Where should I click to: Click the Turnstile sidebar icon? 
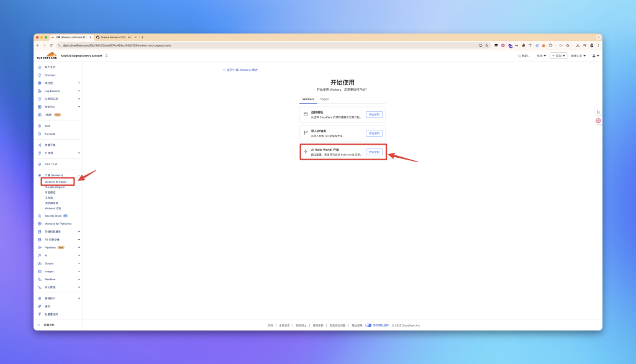[40, 134]
